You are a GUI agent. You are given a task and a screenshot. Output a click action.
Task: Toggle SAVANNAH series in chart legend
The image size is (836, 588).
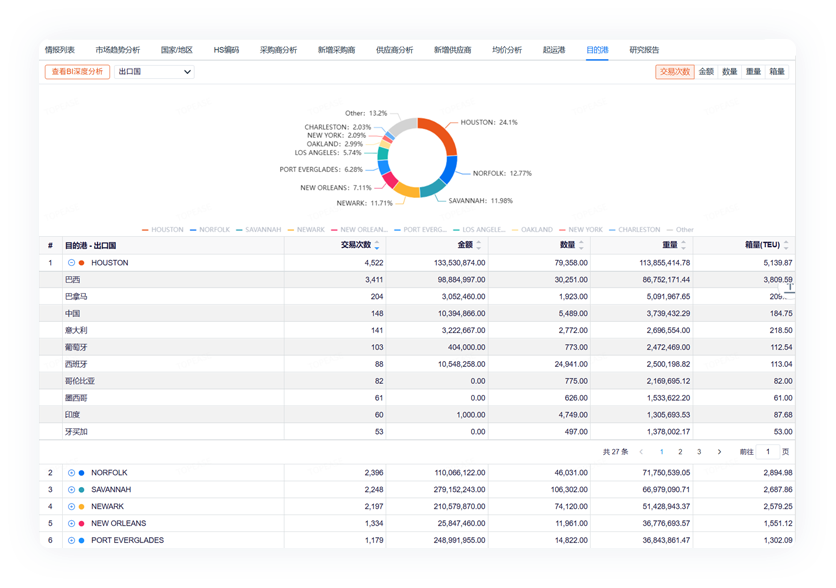(257, 230)
